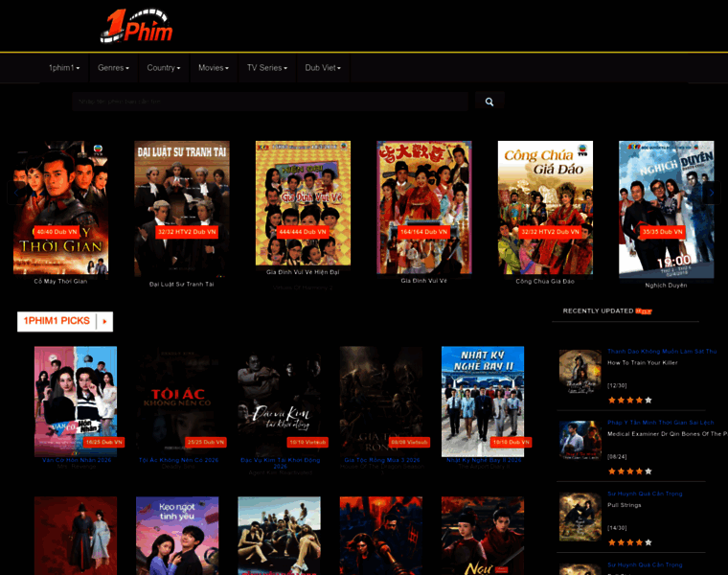Open Thanh Dao Khong Muon Lam Sat Thu link
This screenshot has height=575, width=728.
(x=662, y=352)
